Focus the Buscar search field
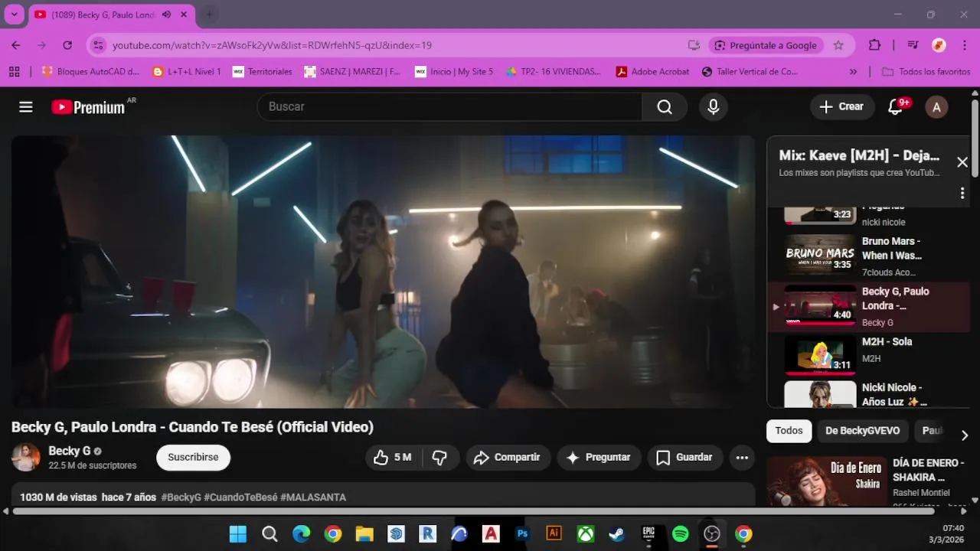Image resolution: width=980 pixels, height=551 pixels. click(x=449, y=107)
